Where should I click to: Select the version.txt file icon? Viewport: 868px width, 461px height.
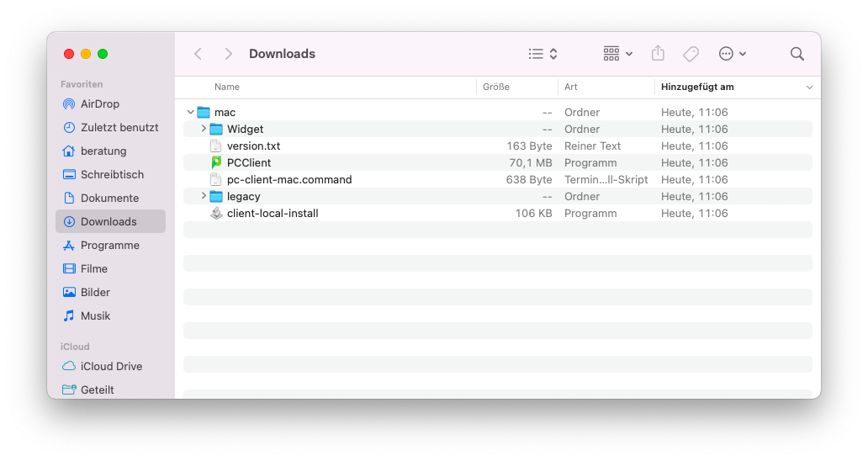[x=216, y=146]
